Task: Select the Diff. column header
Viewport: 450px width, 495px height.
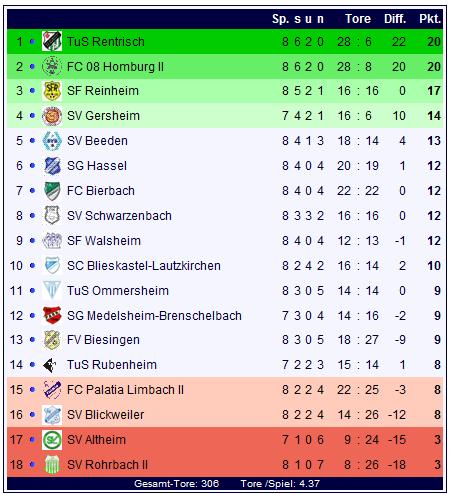Action: 395,19
